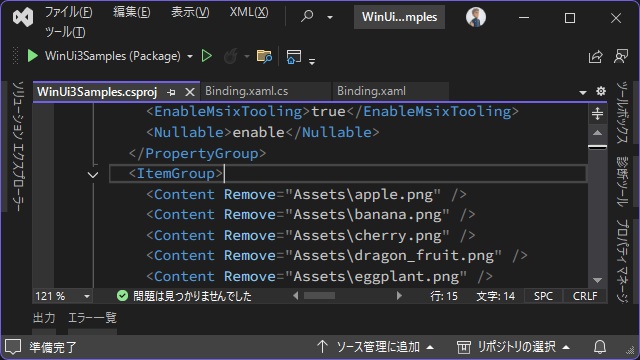Click the 行: 15 line indicator
The image size is (640, 360).
444,296
